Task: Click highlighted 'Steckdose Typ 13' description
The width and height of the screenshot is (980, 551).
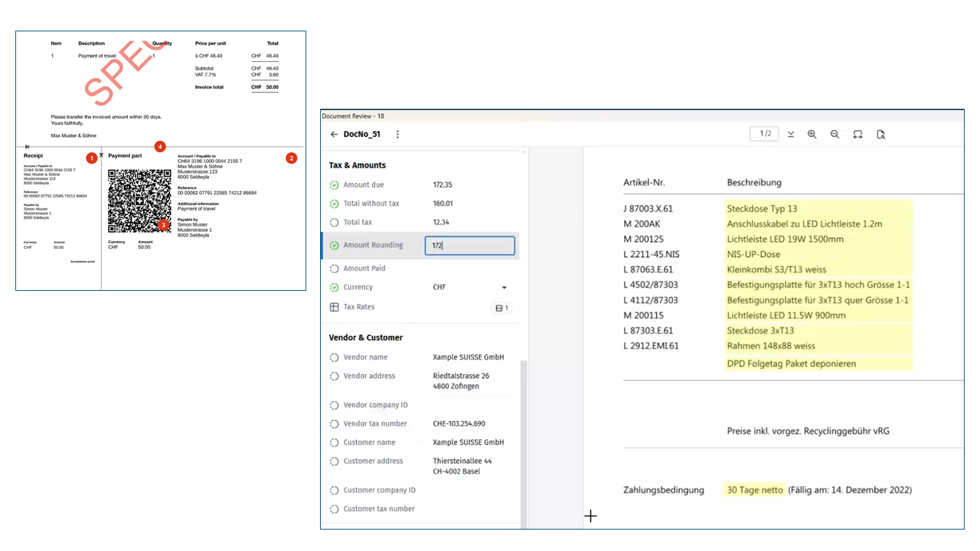Action: [762, 208]
